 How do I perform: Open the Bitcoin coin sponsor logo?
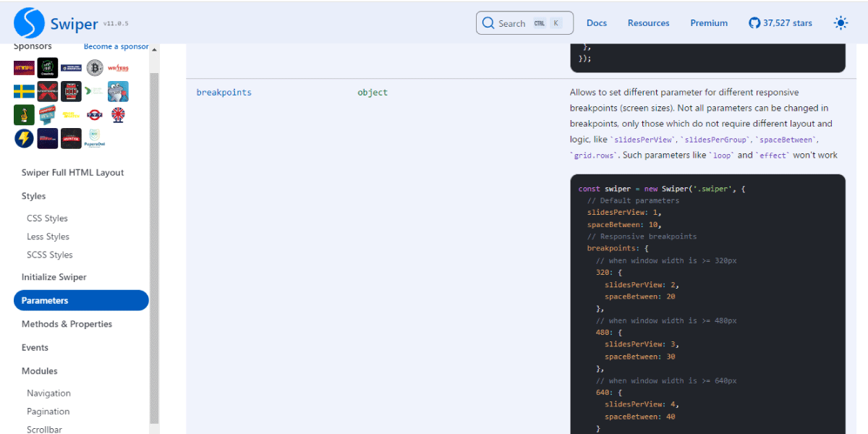(x=95, y=68)
